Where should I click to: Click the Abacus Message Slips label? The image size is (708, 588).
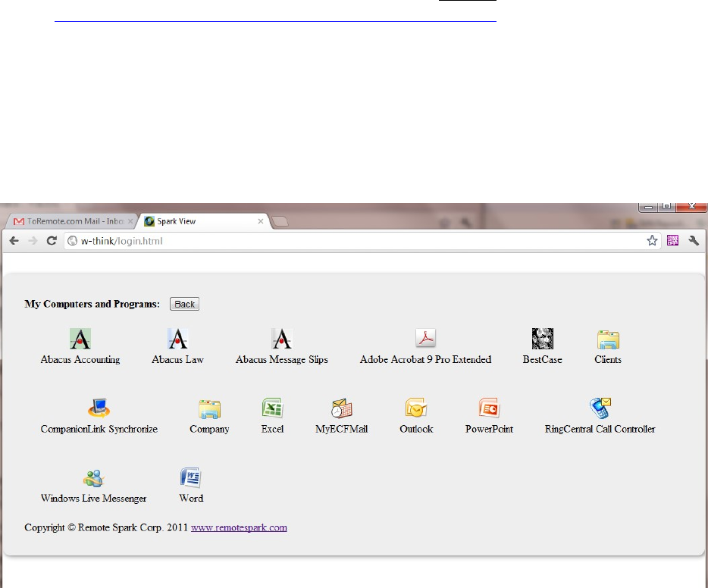pyautogui.click(x=282, y=360)
